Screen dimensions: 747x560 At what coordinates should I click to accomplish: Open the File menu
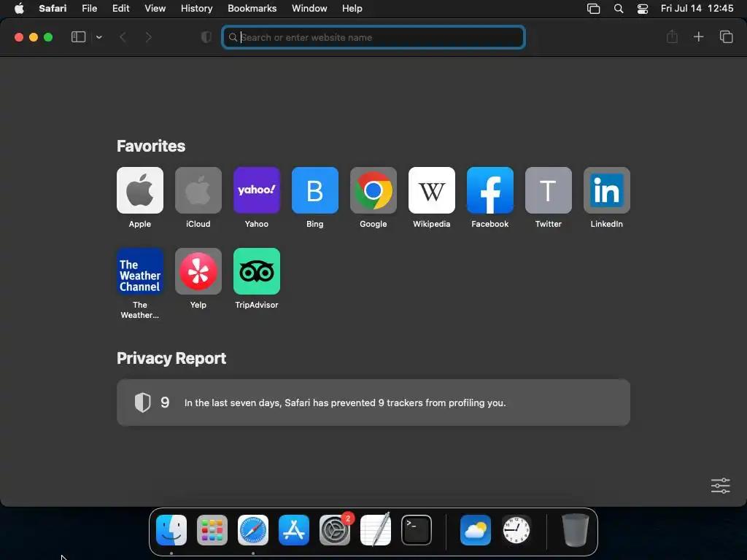[x=90, y=9]
